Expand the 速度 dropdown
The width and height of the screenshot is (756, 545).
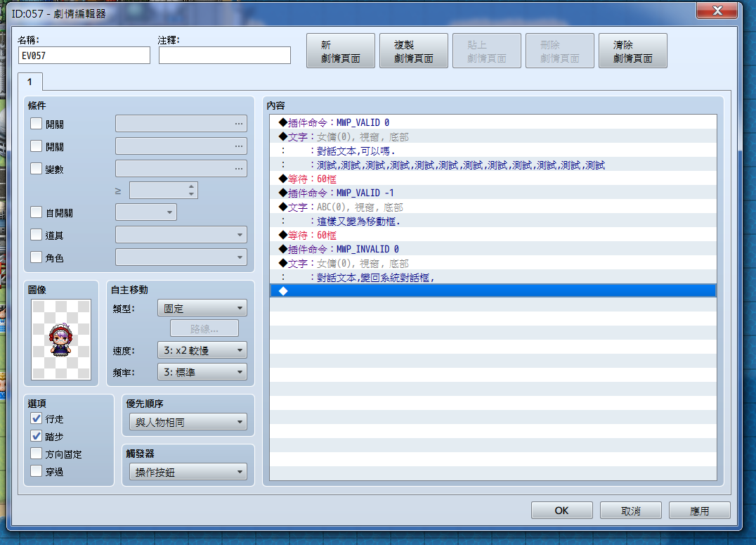[x=202, y=350]
